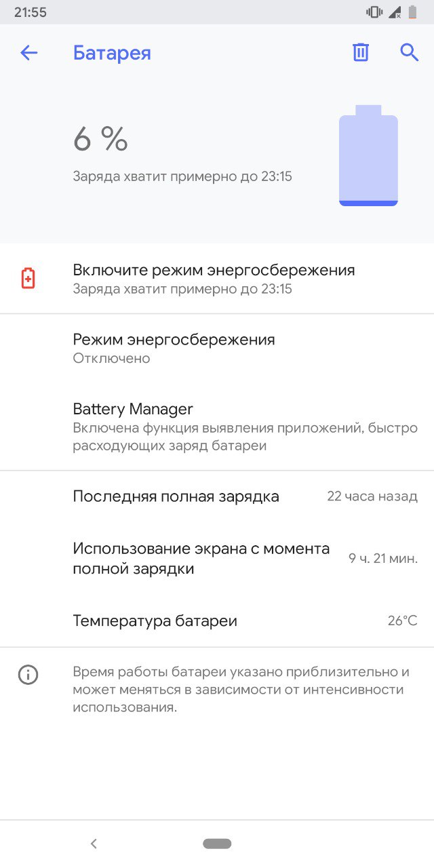Image resolution: width=434 pixels, height=868 pixels.
Task: Tap the Включите режим энергосбережения suggestion
Action: pos(217,279)
